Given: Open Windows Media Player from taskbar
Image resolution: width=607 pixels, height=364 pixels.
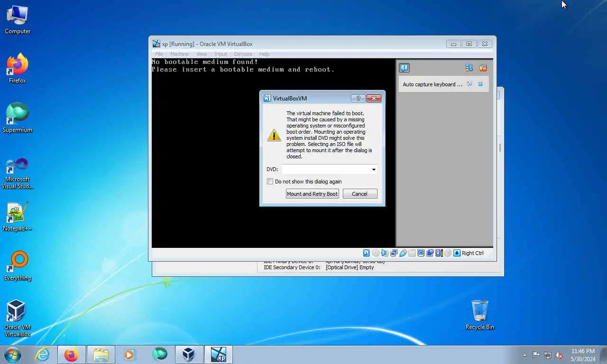Looking at the screenshot, I should click(x=129, y=355).
